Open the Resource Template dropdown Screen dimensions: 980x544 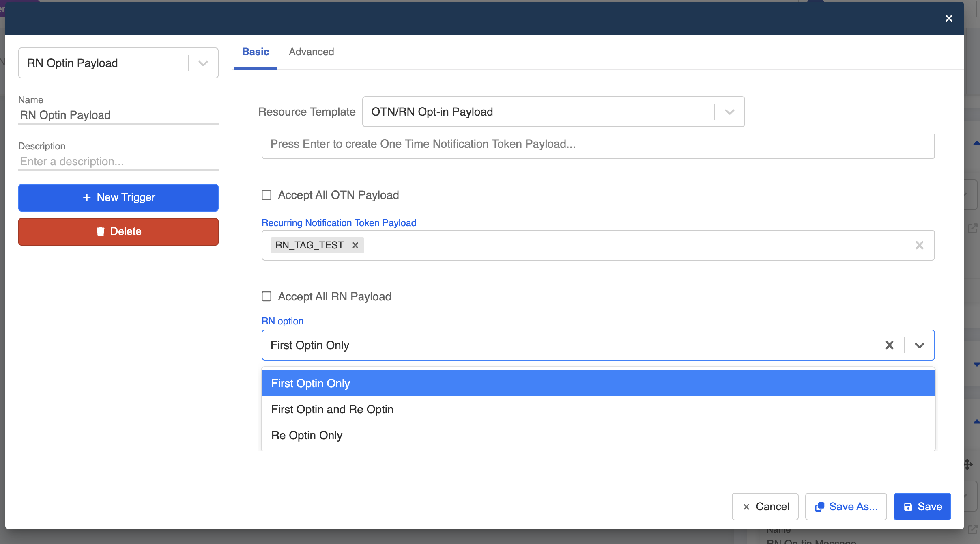click(729, 112)
